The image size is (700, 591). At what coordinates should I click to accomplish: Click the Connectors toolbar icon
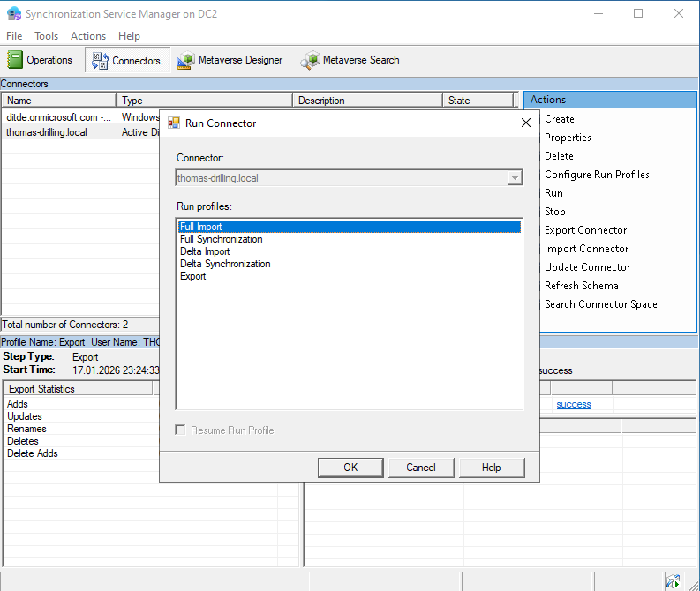(x=100, y=61)
